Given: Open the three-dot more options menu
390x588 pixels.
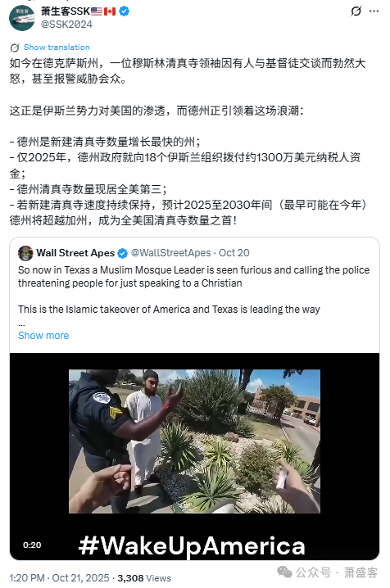Looking at the screenshot, I should coord(374,11).
